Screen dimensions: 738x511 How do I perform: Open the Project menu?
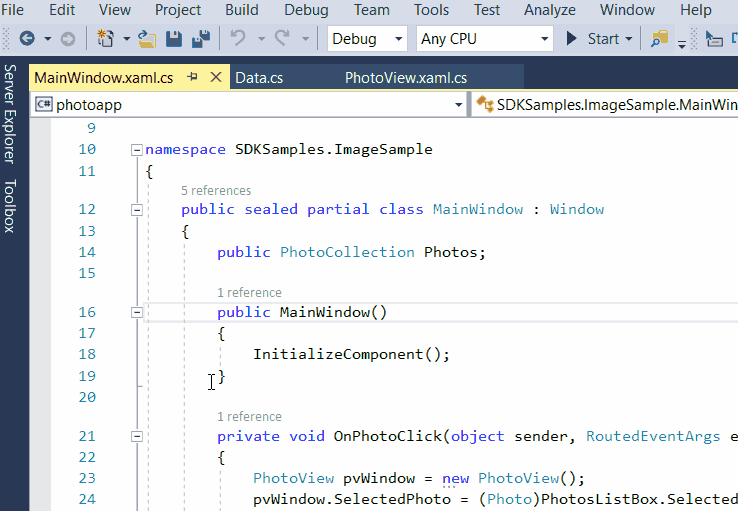click(x=177, y=9)
